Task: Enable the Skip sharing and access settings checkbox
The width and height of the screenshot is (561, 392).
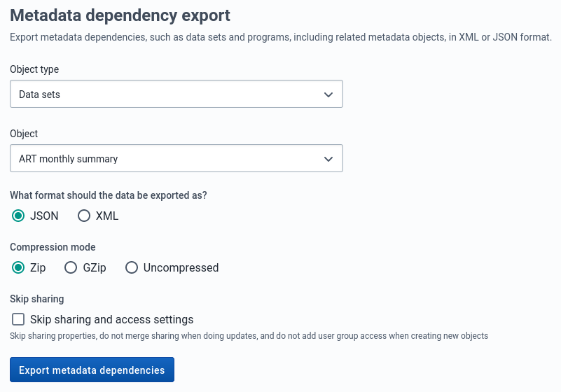Action: point(19,319)
